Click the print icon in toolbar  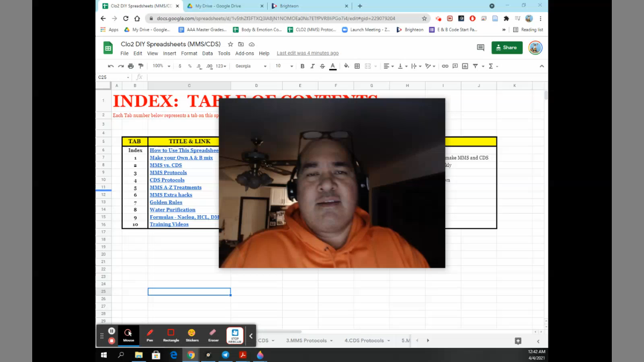click(x=131, y=66)
